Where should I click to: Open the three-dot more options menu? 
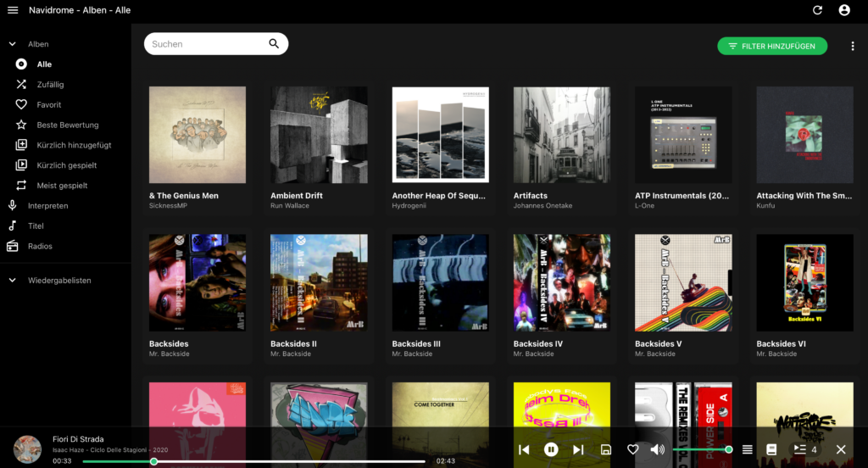[x=852, y=46]
